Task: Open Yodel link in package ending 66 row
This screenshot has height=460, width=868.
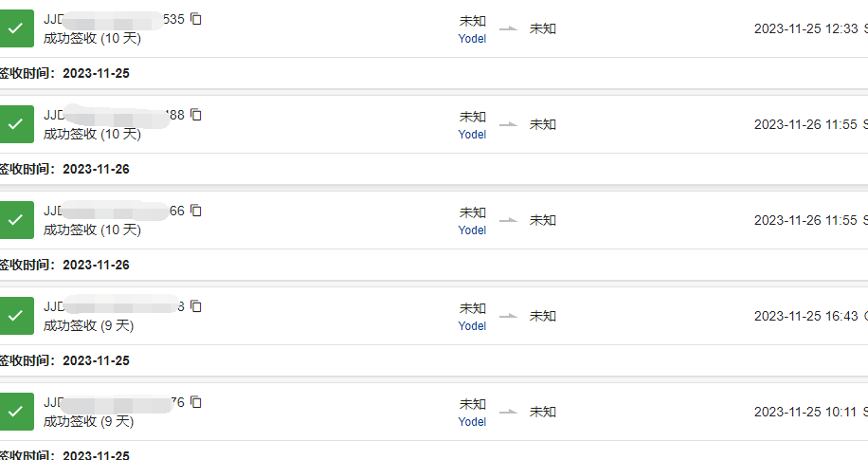Action: pos(472,230)
